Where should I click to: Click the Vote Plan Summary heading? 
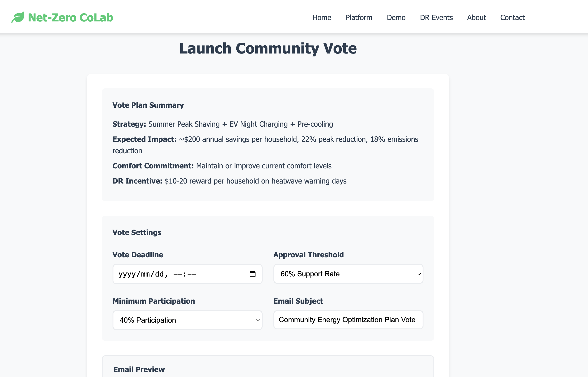click(148, 105)
